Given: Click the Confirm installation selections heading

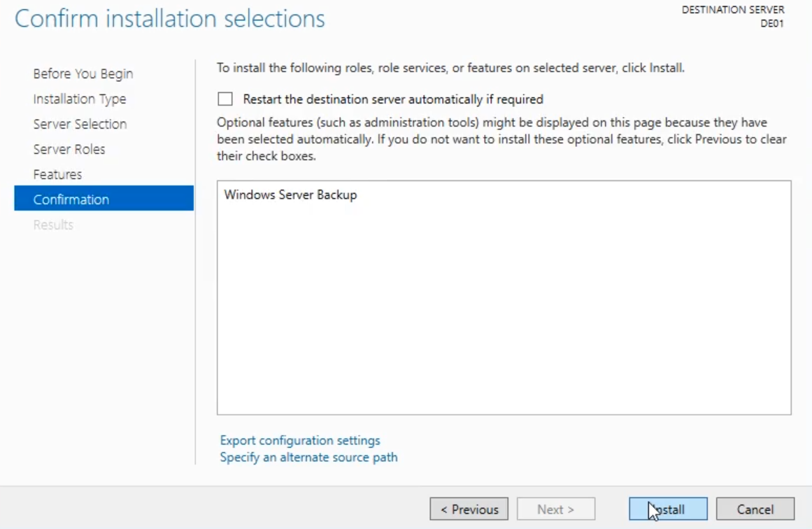Looking at the screenshot, I should click(x=170, y=19).
